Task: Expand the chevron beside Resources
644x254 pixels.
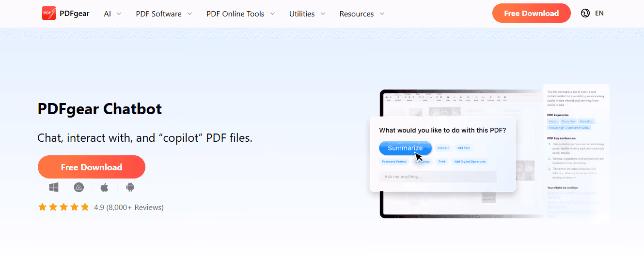Action: [x=382, y=14]
